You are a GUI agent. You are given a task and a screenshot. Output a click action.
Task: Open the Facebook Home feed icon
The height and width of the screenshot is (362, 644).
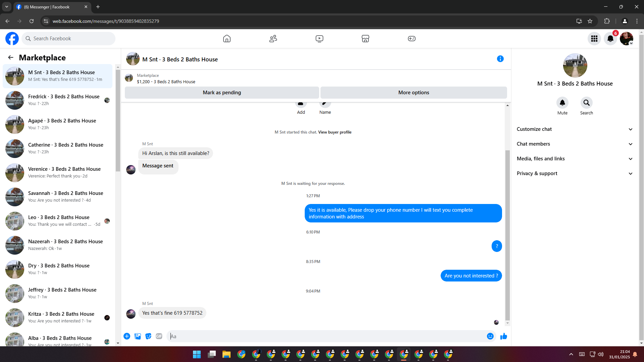(x=227, y=39)
